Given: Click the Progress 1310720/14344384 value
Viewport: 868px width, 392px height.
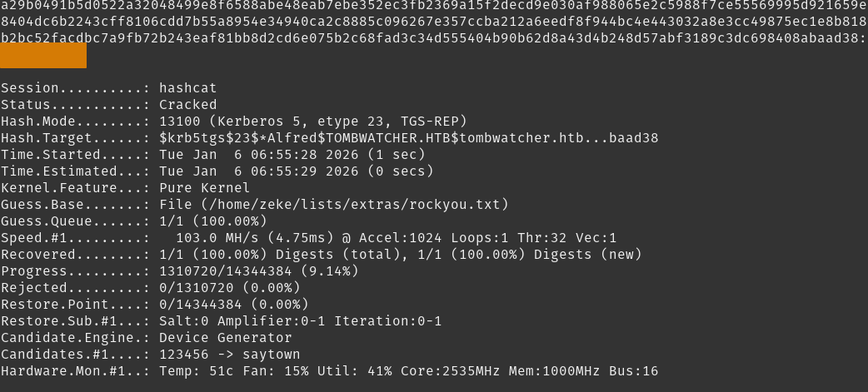Looking at the screenshot, I should [x=258, y=271].
